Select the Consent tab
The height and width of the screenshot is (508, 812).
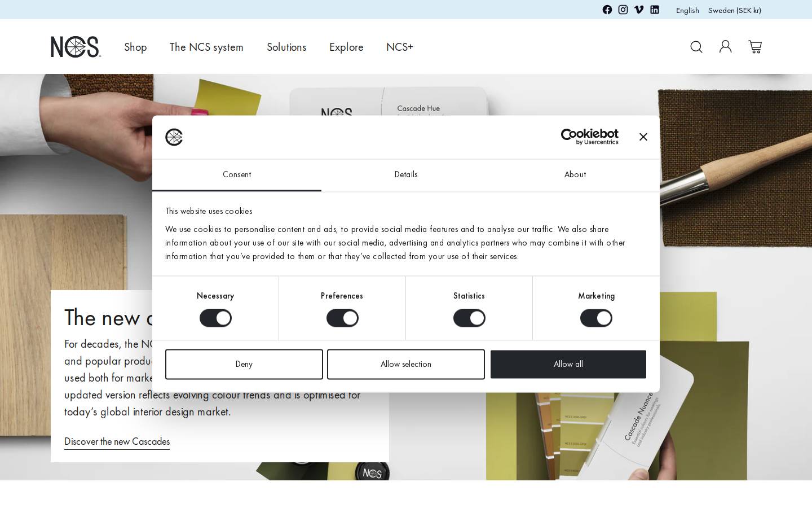pyautogui.click(x=237, y=175)
